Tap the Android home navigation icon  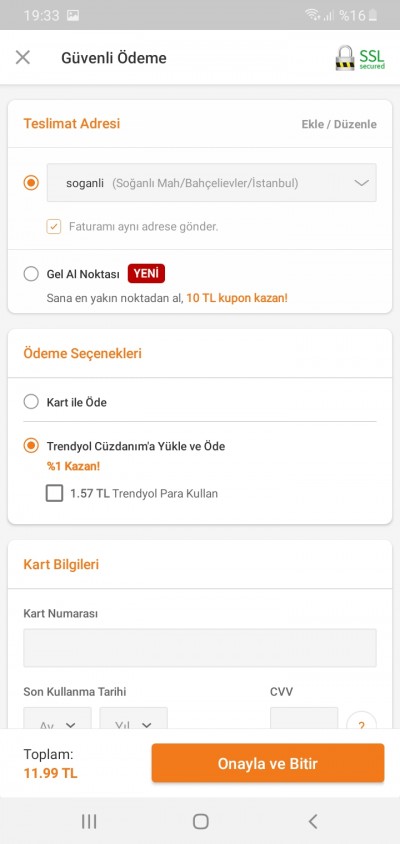coord(200,821)
